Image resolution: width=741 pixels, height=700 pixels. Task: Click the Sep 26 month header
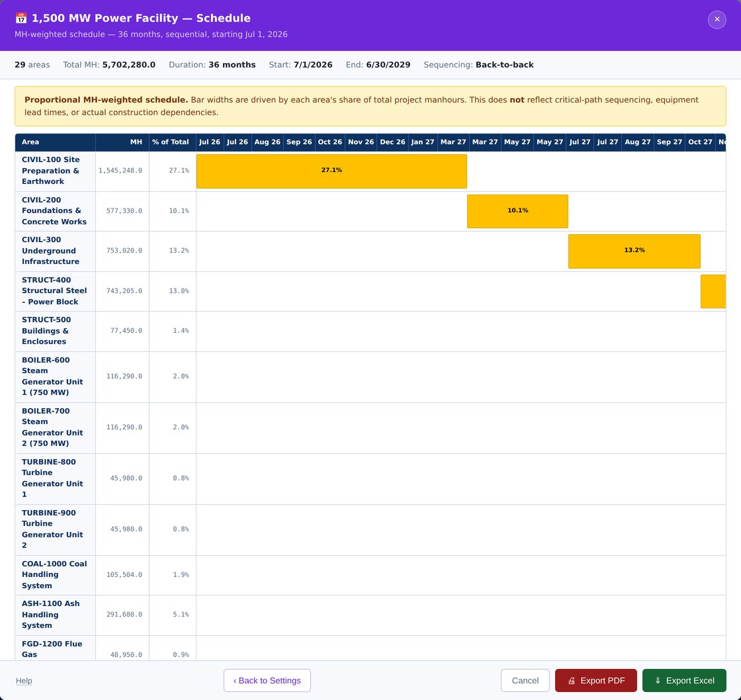[x=299, y=142]
